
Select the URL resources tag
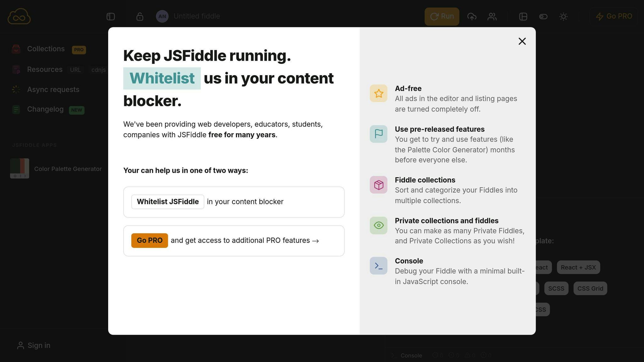(75, 70)
